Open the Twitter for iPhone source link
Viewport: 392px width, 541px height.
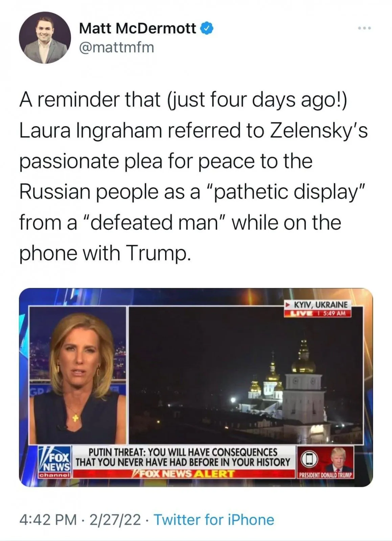214,520
